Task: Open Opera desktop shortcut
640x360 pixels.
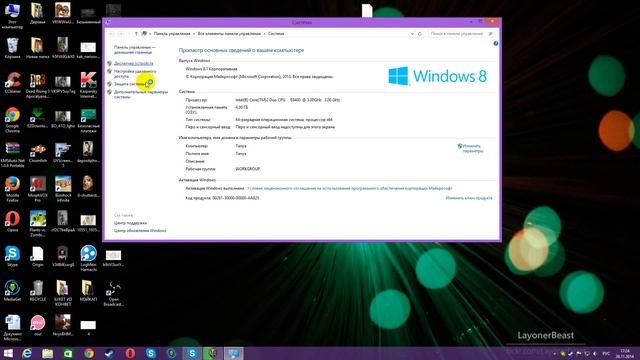Action: 12,222
